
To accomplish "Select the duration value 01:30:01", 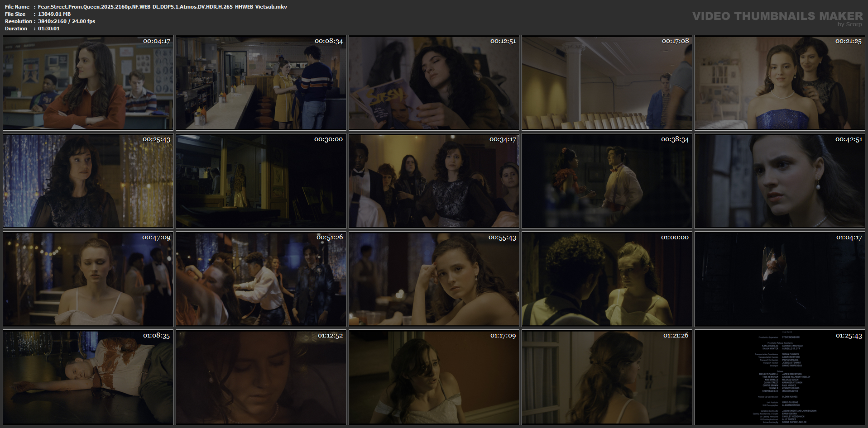I will pos(49,29).
